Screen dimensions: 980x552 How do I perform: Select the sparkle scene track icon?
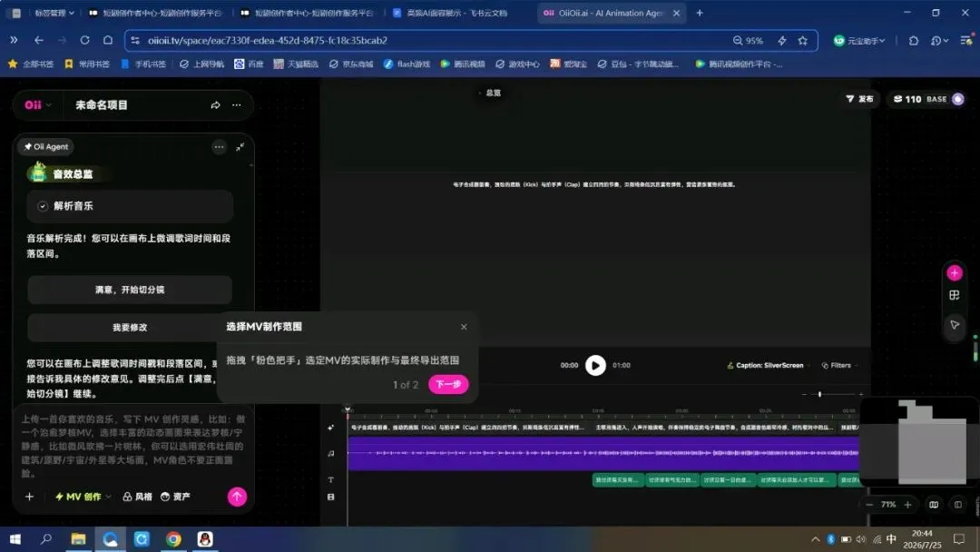pos(330,428)
